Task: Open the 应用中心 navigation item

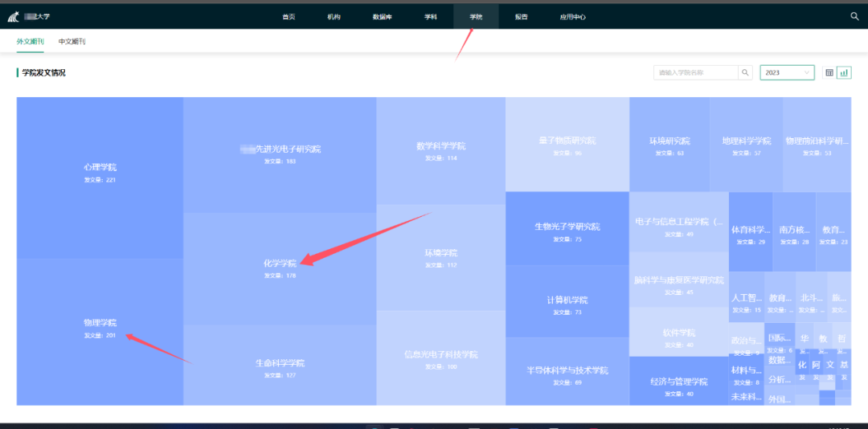Action: tap(573, 16)
